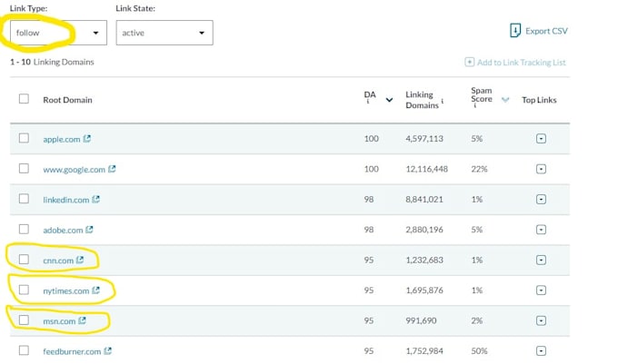Viewport: 618px width, 364px height.
Task: Click the Export CSV link text
Action: click(546, 31)
